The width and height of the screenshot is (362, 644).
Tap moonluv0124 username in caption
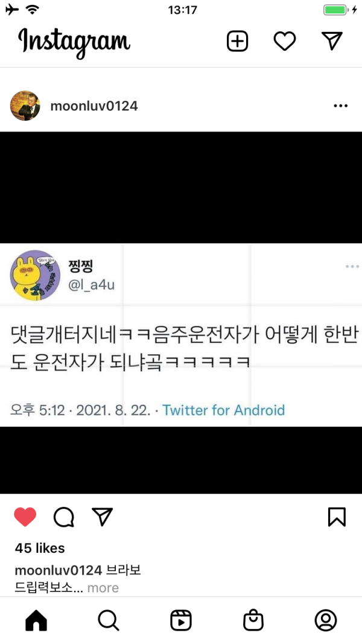[59, 570]
